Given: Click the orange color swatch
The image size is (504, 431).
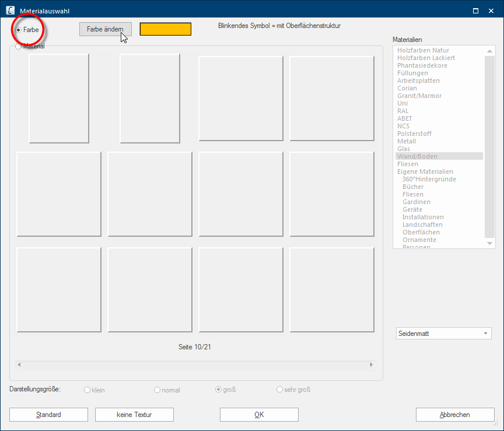Looking at the screenshot, I should 166,29.
